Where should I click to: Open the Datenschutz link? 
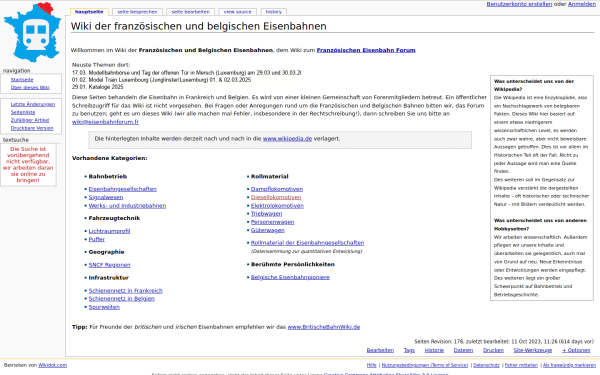point(486,365)
